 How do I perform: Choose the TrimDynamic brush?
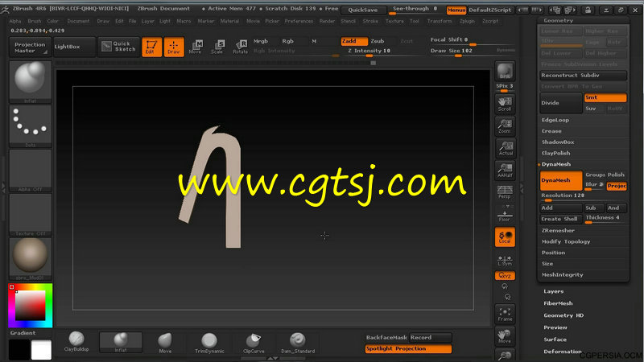209,343
